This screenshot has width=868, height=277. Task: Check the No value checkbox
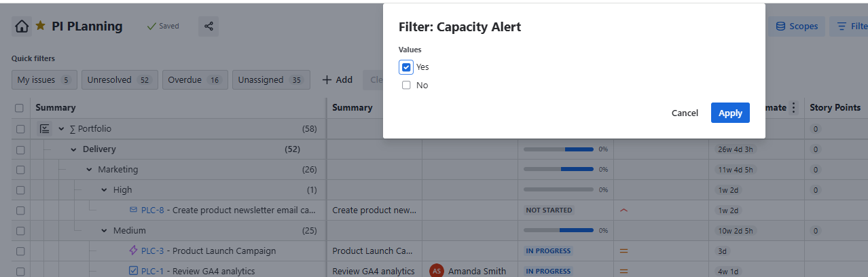click(x=406, y=86)
